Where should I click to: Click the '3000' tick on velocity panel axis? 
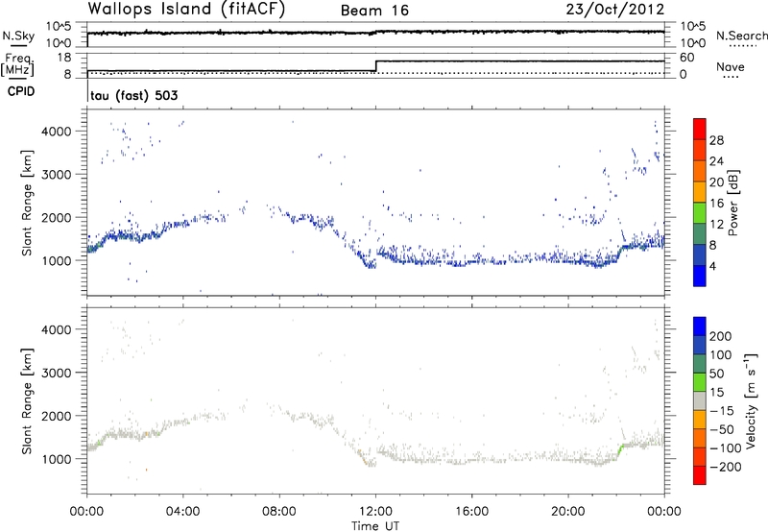(x=57, y=373)
